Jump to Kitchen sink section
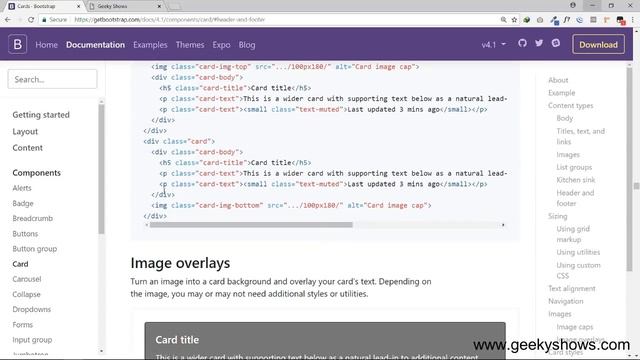This screenshot has height=360, width=640. click(576, 180)
